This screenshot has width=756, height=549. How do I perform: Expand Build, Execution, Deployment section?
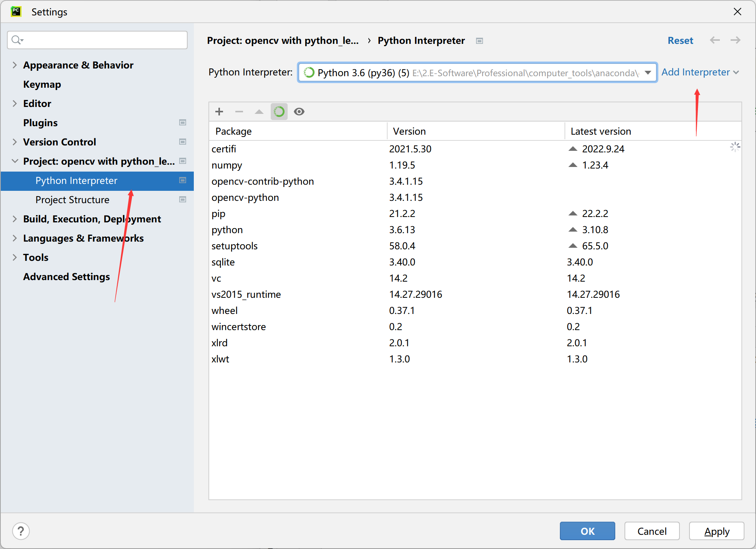click(15, 219)
